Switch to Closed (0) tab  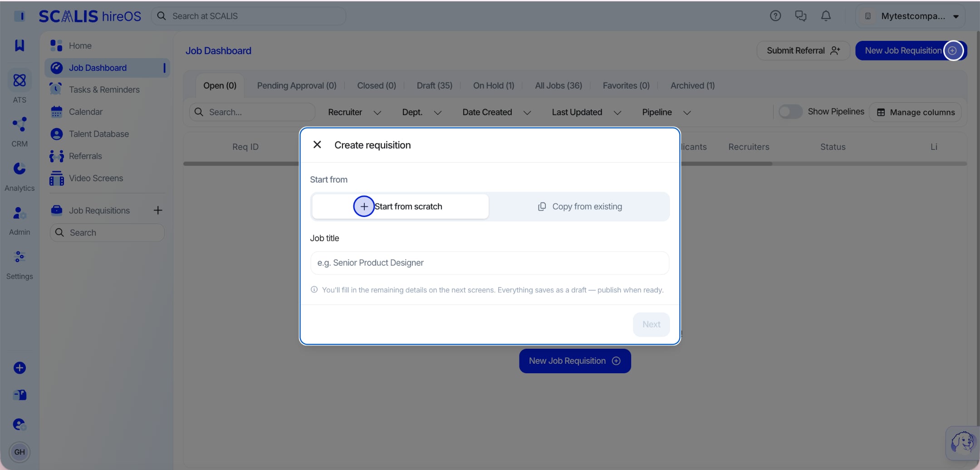376,85
